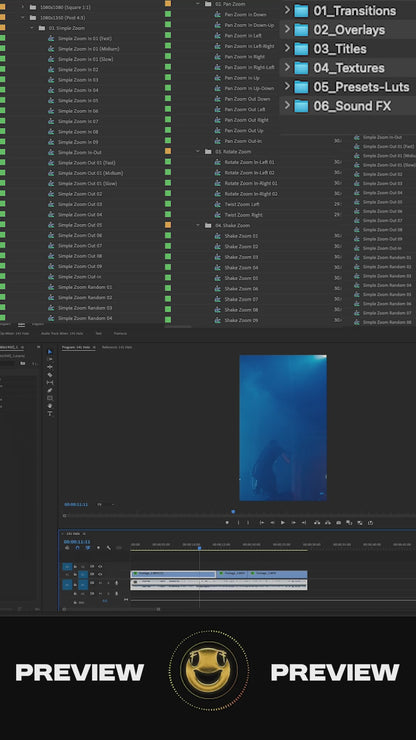Select the Ripple Edit tool
Image resolution: width=416 pixels, height=740 pixels.
coord(50,367)
